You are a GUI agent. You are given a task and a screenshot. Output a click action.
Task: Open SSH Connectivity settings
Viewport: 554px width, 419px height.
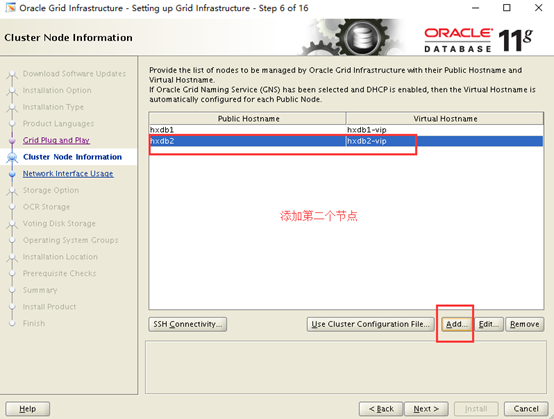[188, 324]
